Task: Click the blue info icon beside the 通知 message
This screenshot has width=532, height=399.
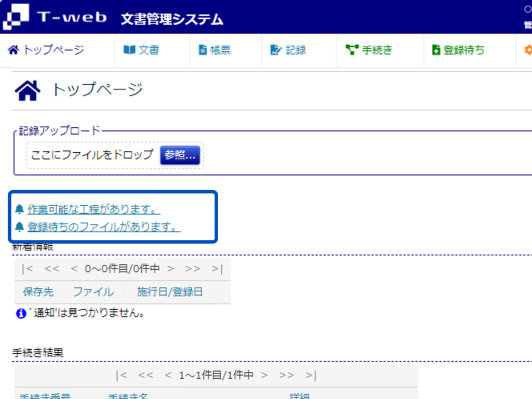Action: pos(21,314)
